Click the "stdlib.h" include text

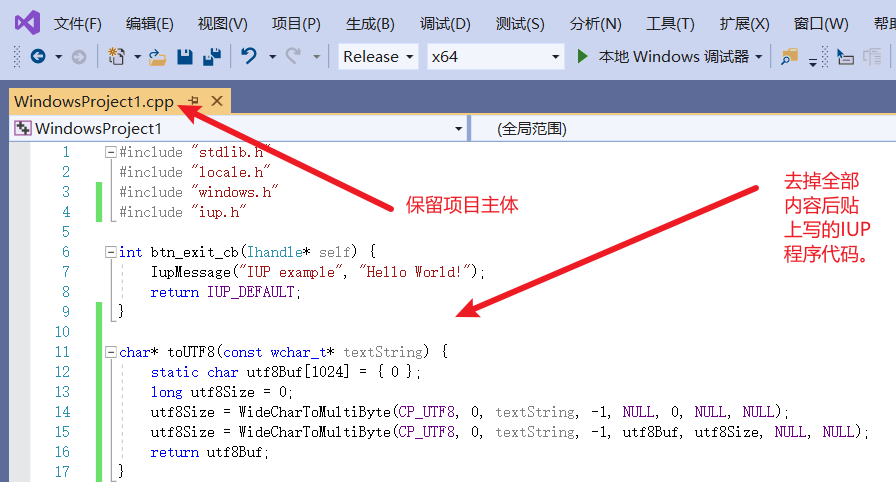point(231,152)
